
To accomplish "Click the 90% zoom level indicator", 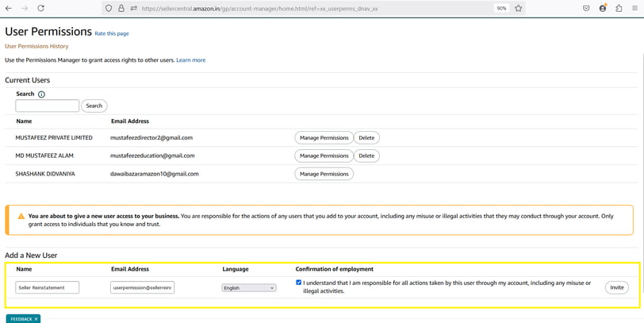I will tap(501, 8).
